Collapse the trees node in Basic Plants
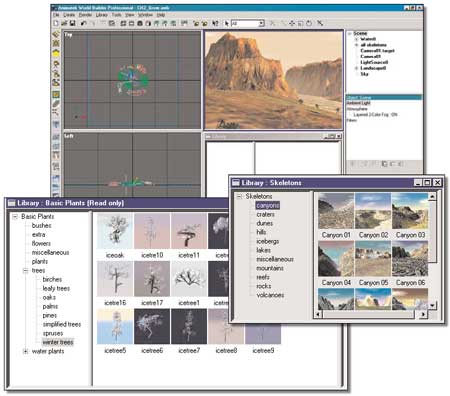 point(25,270)
